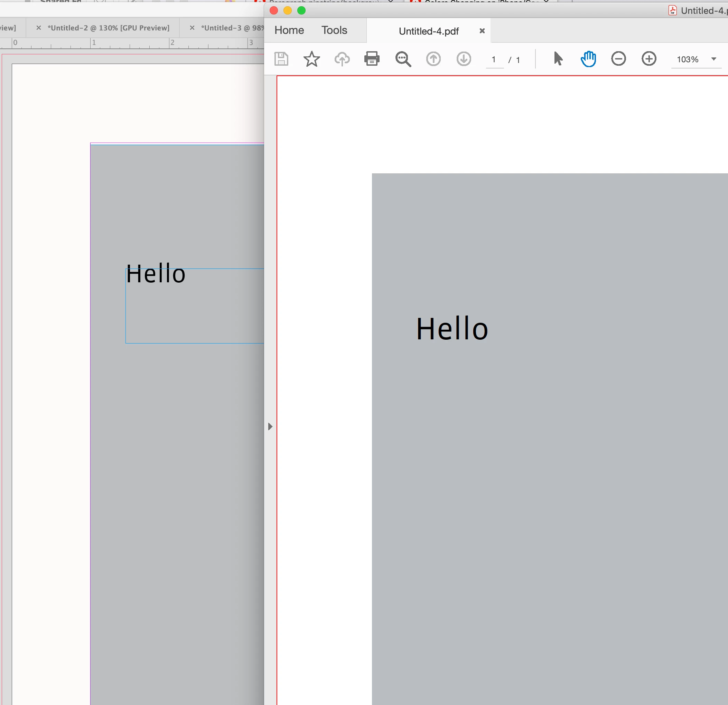Image resolution: width=728 pixels, height=705 pixels.
Task: Activate the Hand pan tool
Action: click(x=588, y=59)
